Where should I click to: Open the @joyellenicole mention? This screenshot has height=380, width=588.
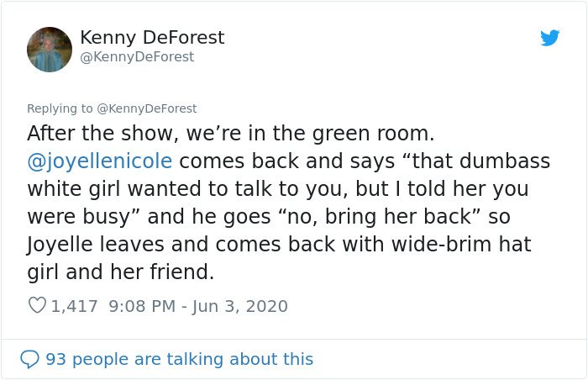click(x=100, y=161)
